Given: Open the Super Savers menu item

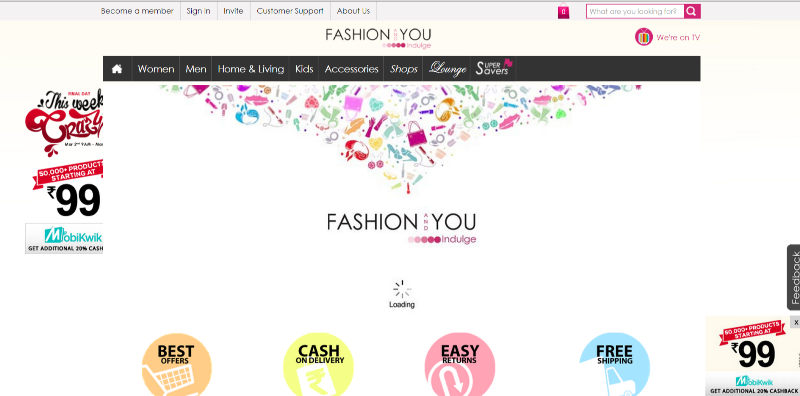Looking at the screenshot, I should (x=493, y=68).
